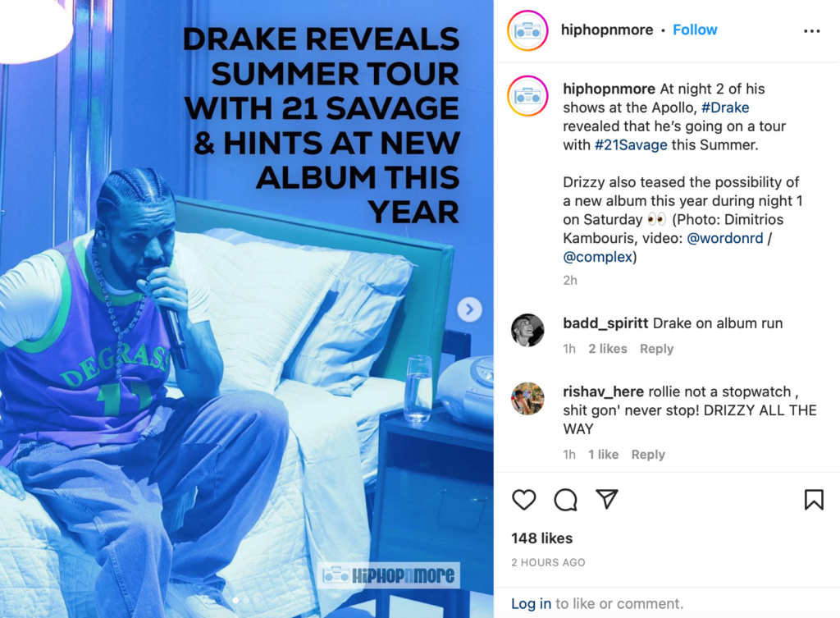Visit the @wordonrd mention
This screenshot has height=618, width=840.
coord(724,239)
